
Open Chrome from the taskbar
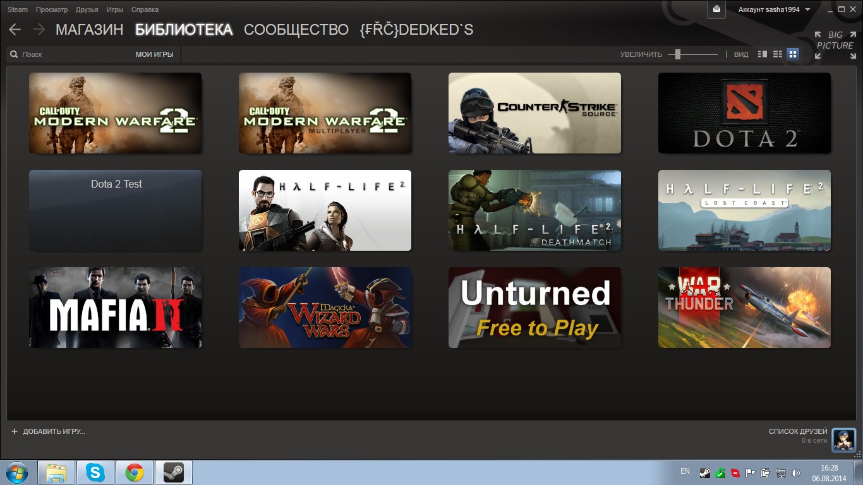tap(134, 472)
